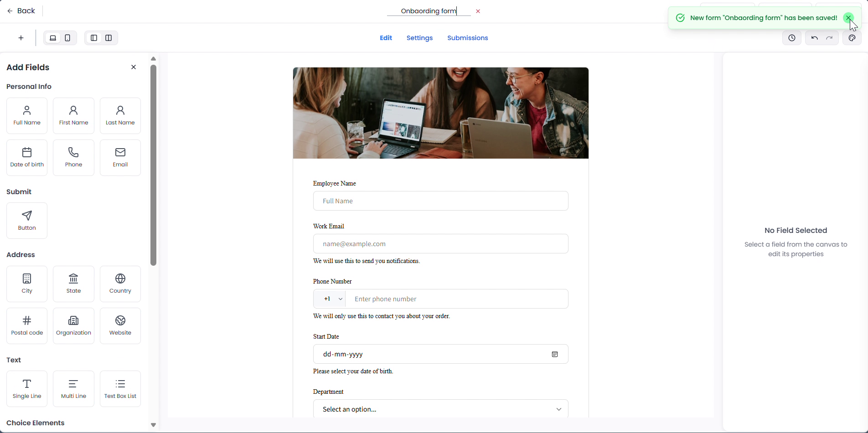This screenshot has height=433, width=868.
Task: Add a Postal code field
Action: point(27,326)
